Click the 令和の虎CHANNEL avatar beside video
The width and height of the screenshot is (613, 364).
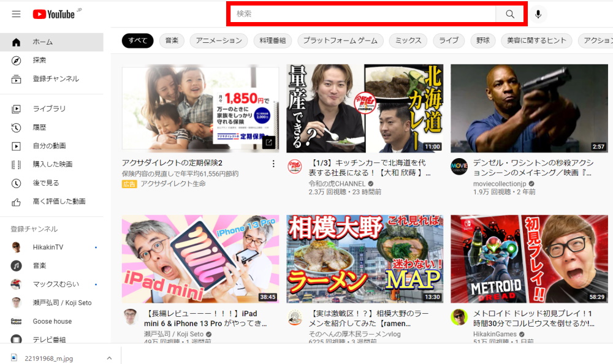(295, 166)
